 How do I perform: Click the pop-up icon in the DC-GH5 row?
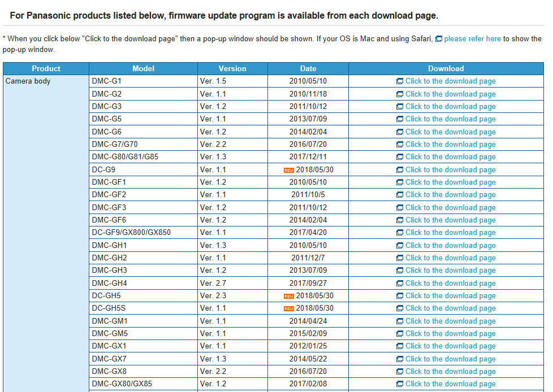pyautogui.click(x=400, y=296)
